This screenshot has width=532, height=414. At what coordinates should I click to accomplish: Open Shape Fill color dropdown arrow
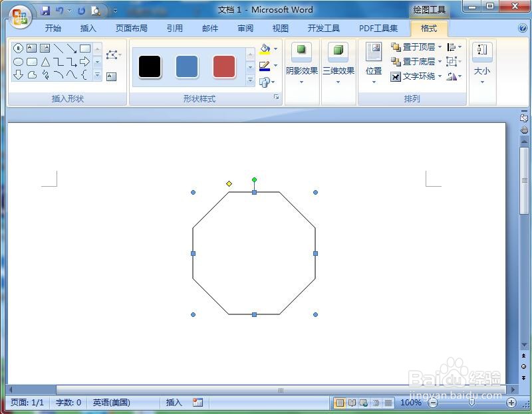point(275,49)
